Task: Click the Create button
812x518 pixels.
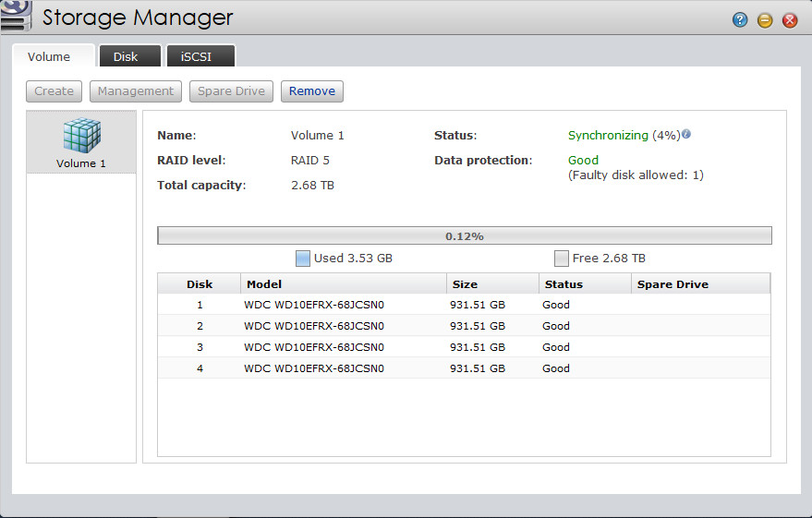Action: tap(55, 91)
